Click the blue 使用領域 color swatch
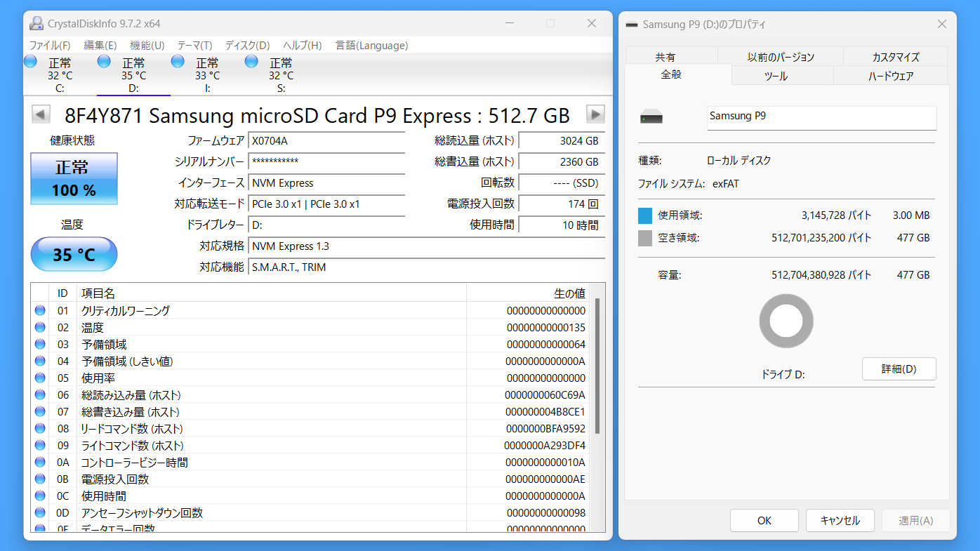Screen dimensions: 980x551 point(645,215)
